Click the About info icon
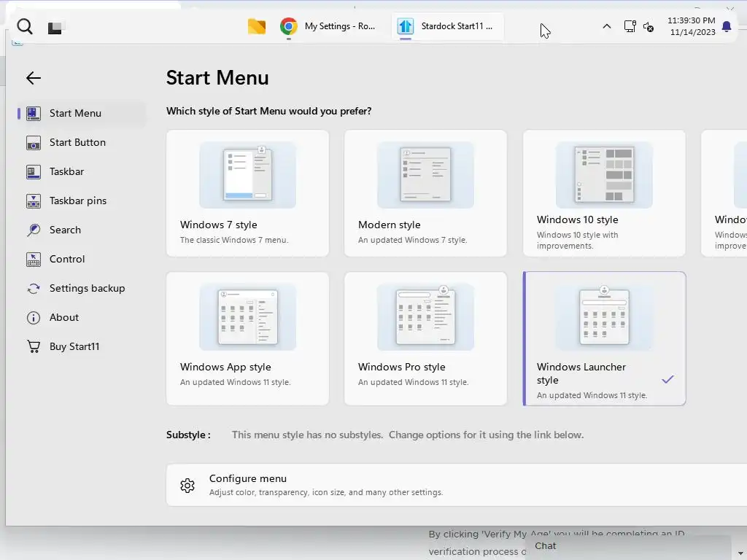Screen dimensions: 747x560 click(34, 318)
